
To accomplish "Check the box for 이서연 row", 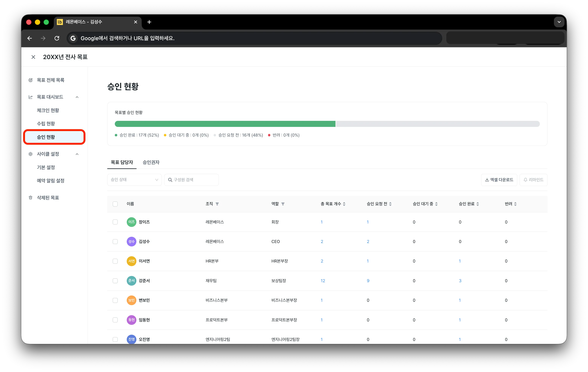I will tap(115, 261).
